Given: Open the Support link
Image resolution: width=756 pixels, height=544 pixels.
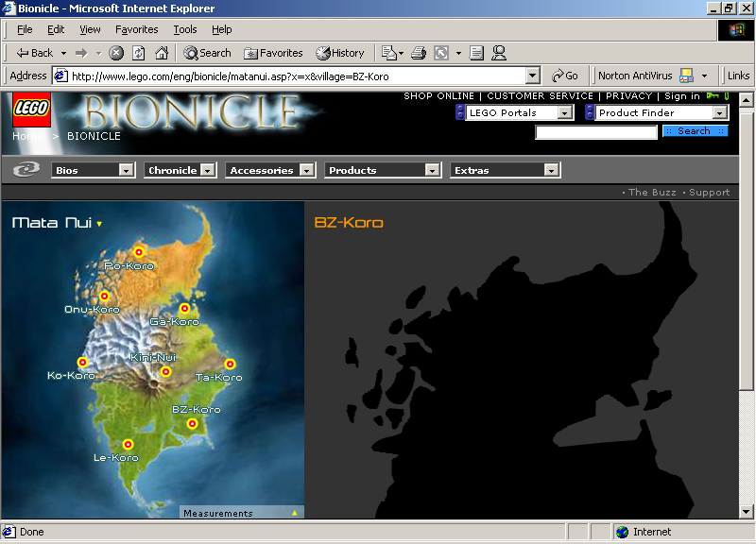Looking at the screenshot, I should pos(710,193).
